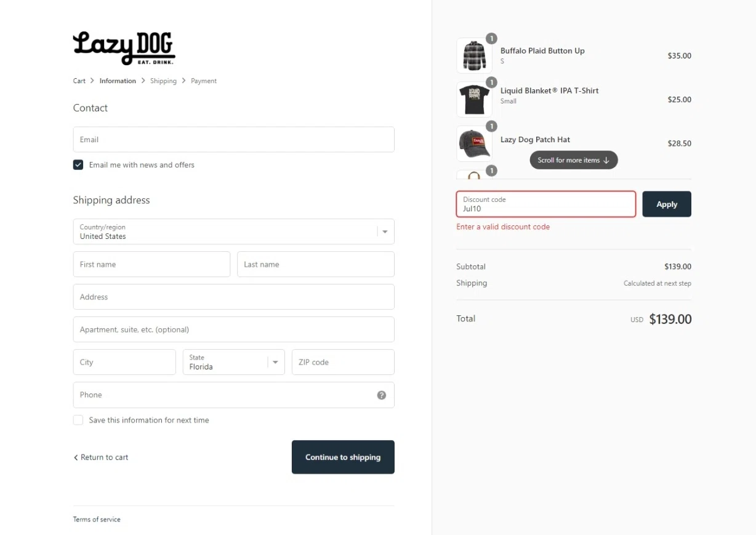Click the Subtotal $139.00 amount
756x535 pixels.
coord(678,267)
